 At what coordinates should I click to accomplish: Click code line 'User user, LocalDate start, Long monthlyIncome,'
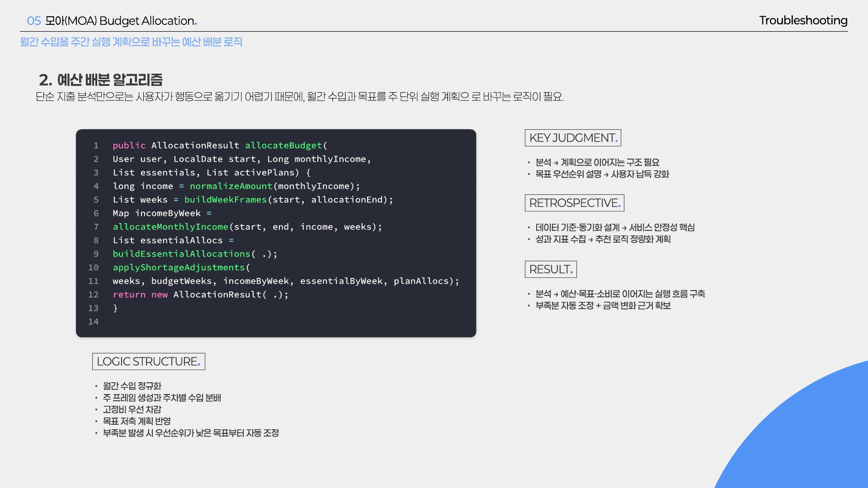point(242,159)
